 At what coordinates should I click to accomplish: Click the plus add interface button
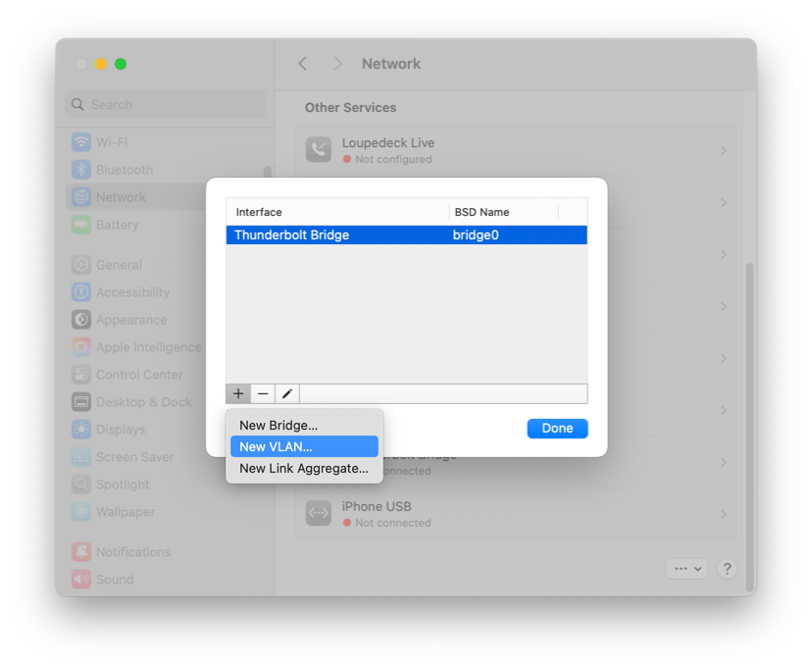tap(238, 393)
